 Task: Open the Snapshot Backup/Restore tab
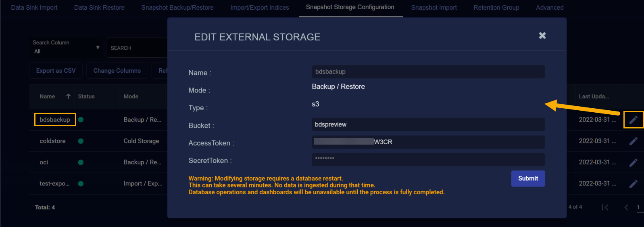pyautogui.click(x=177, y=7)
